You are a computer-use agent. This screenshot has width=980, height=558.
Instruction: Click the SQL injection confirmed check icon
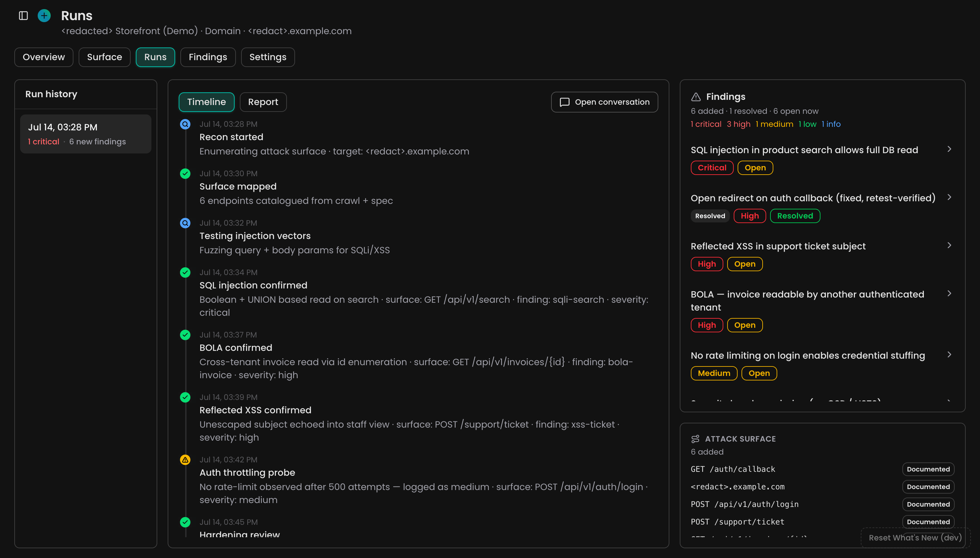tap(185, 272)
